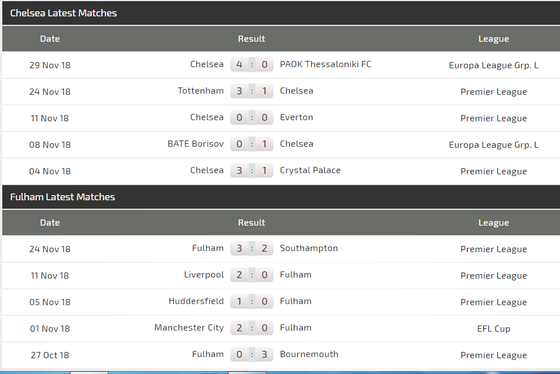
Task: Click the Crystal Palace team name
Action: 310,170
